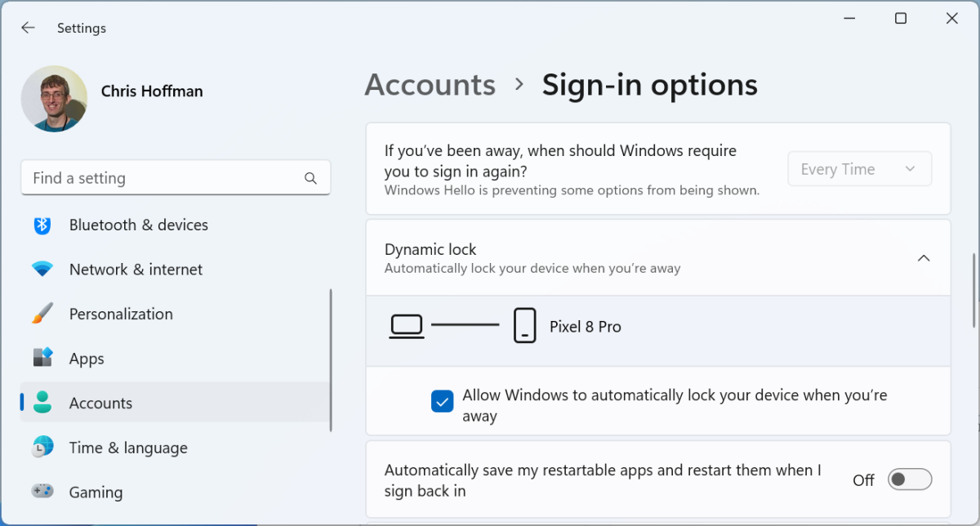Click the user profile picture
This screenshot has width=980, height=526.
54,99
